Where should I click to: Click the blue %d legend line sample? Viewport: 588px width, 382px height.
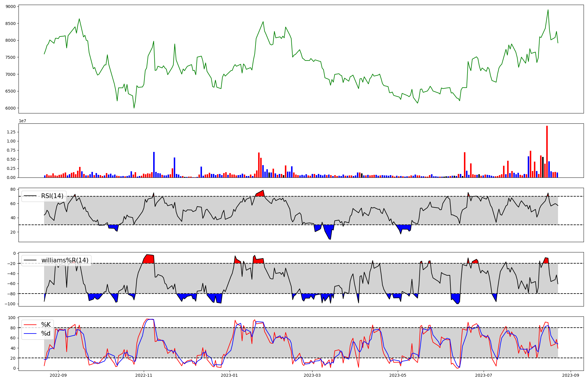[30, 334]
